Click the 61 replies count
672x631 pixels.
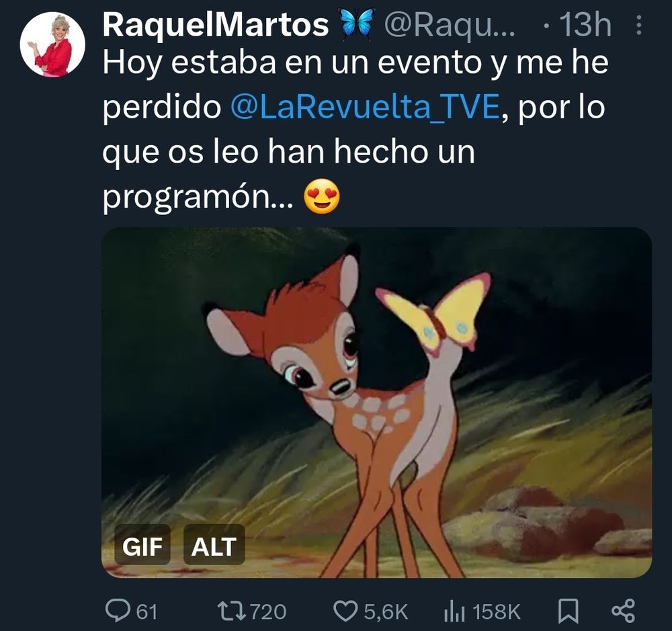147,612
